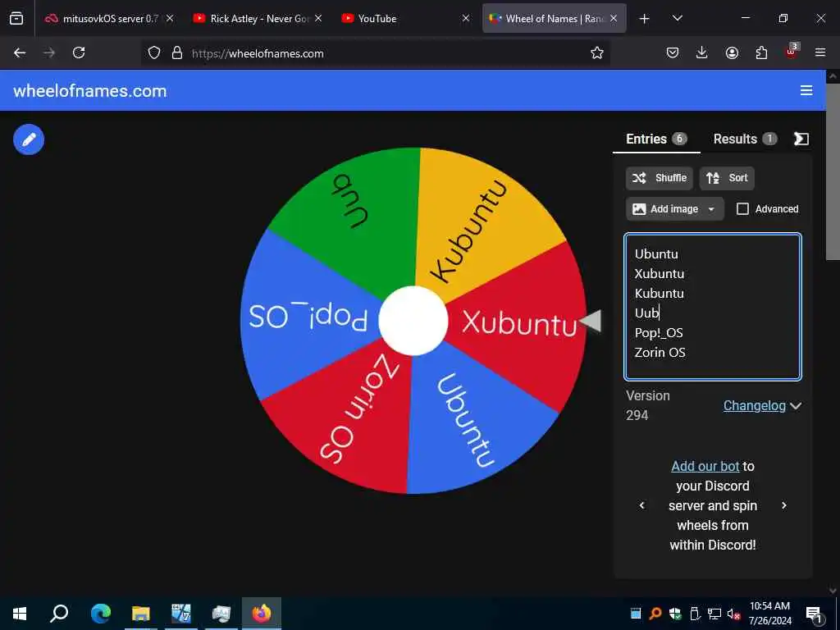Screen dimensions: 840x630
Task: Open the muted volume tray icon
Action: click(733, 614)
